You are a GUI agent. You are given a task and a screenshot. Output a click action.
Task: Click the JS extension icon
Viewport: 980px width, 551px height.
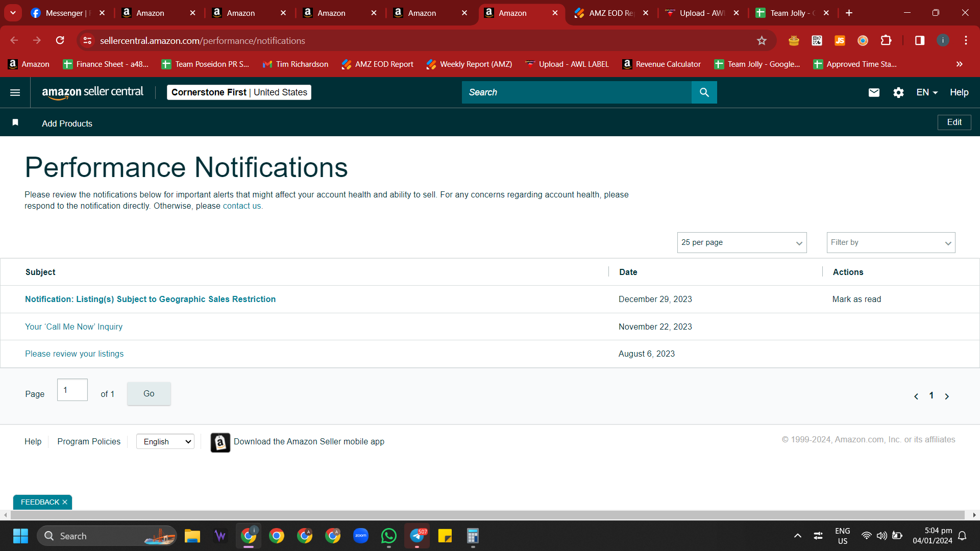(x=840, y=40)
